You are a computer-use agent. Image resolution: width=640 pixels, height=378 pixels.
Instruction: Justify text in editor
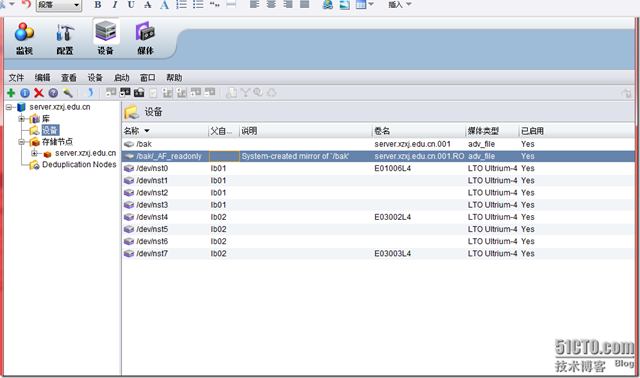304,4
